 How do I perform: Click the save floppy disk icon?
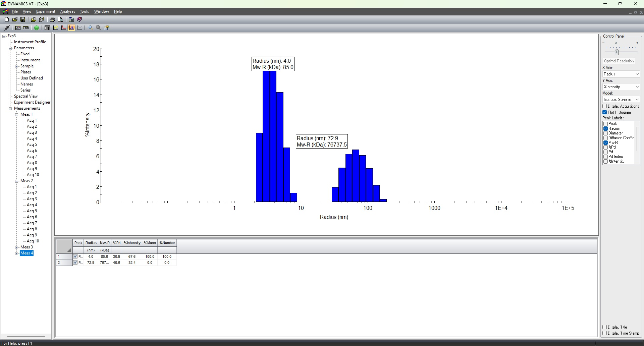(x=23, y=19)
